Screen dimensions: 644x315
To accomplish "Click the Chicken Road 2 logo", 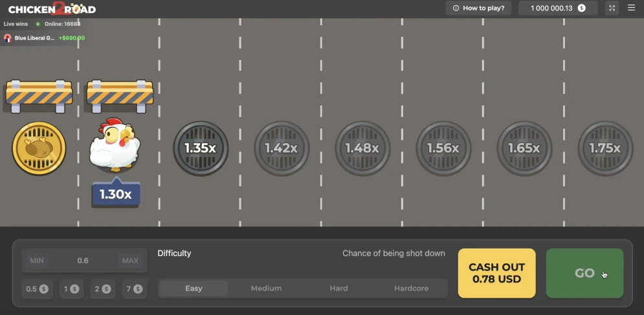I will [x=52, y=8].
